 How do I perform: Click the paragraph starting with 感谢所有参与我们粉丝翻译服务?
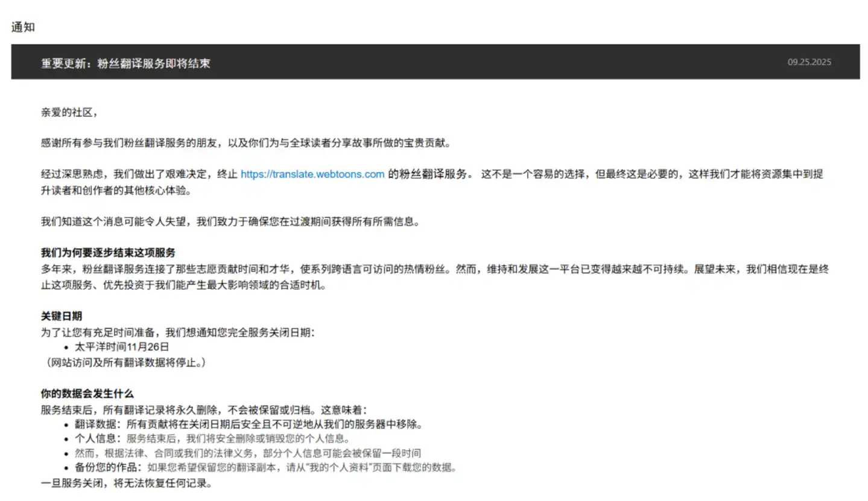(246, 144)
